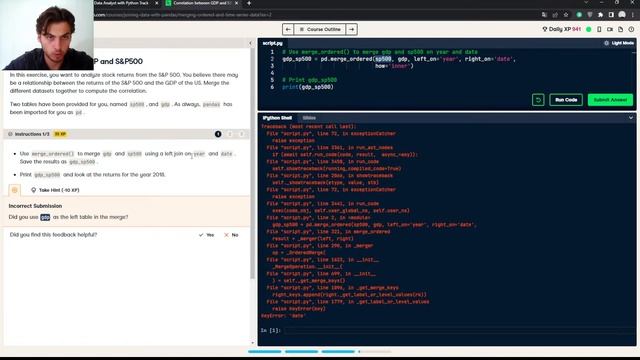Screen dimensions: 640x360
Task: Switch to the Slides tab
Action: (x=309, y=118)
